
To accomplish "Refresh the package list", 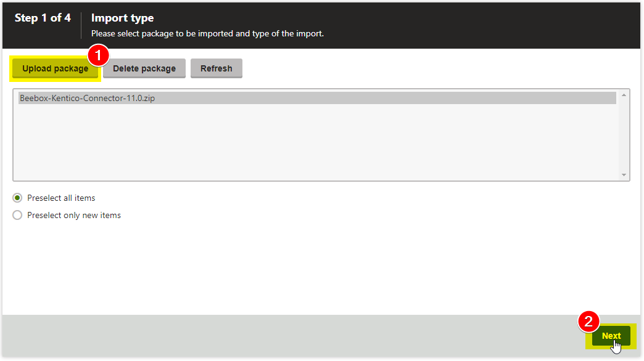I will pos(216,68).
